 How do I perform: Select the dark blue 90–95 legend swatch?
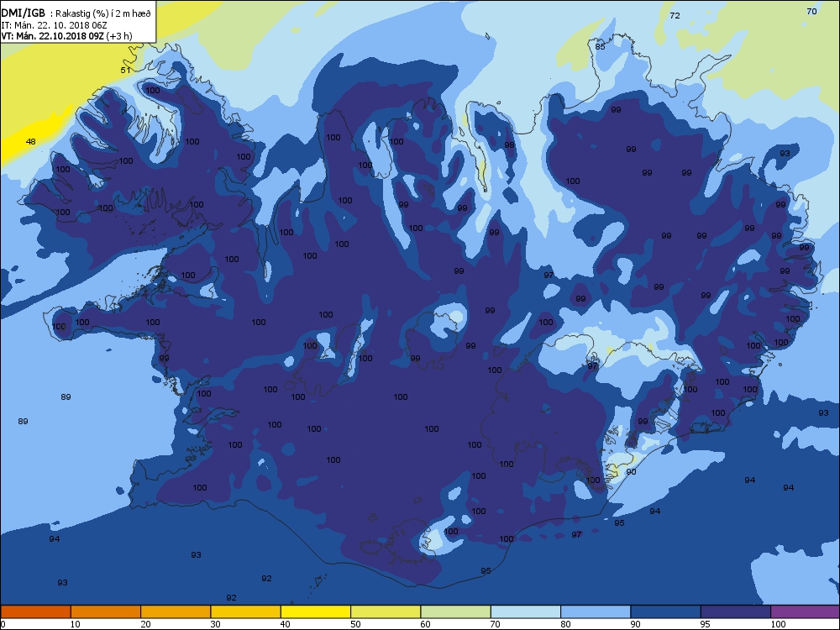[x=666, y=612]
